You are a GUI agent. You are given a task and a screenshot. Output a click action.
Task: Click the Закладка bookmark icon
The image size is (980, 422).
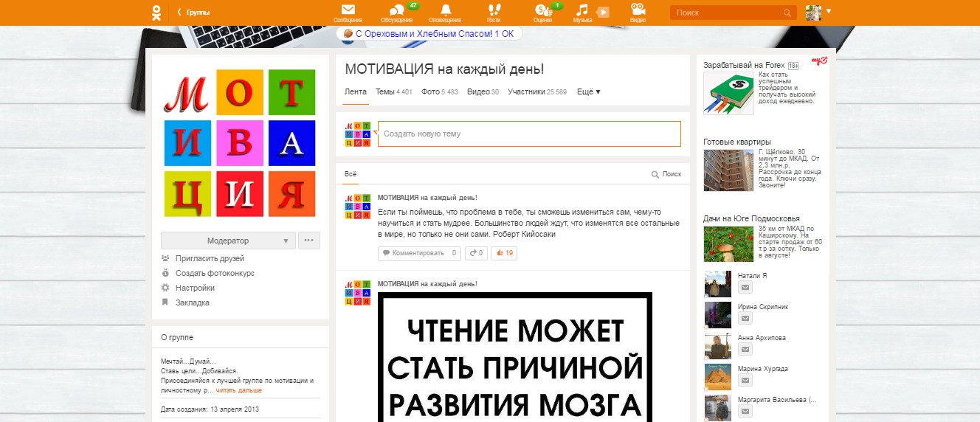[x=165, y=302]
